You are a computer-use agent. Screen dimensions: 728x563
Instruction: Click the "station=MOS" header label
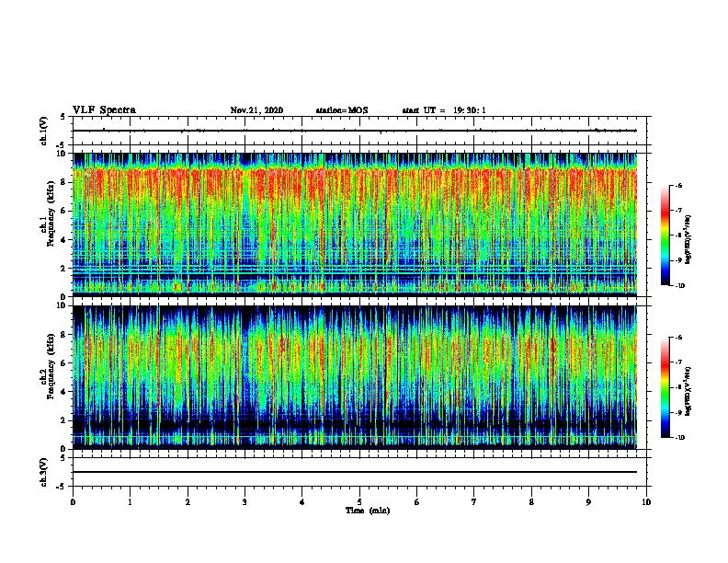tap(342, 110)
